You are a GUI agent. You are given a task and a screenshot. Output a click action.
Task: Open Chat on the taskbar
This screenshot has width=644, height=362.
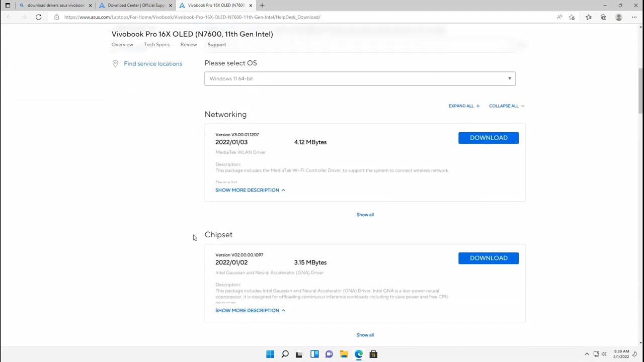tap(329, 354)
